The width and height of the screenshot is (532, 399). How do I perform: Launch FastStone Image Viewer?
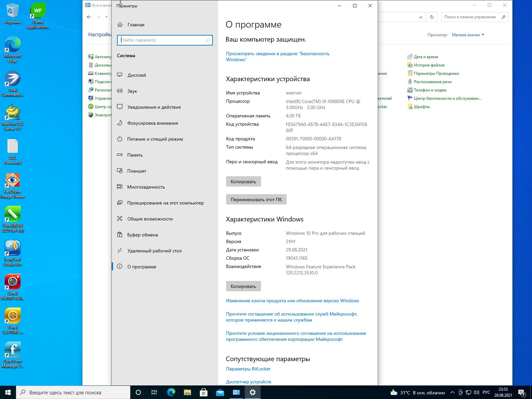pos(13,186)
